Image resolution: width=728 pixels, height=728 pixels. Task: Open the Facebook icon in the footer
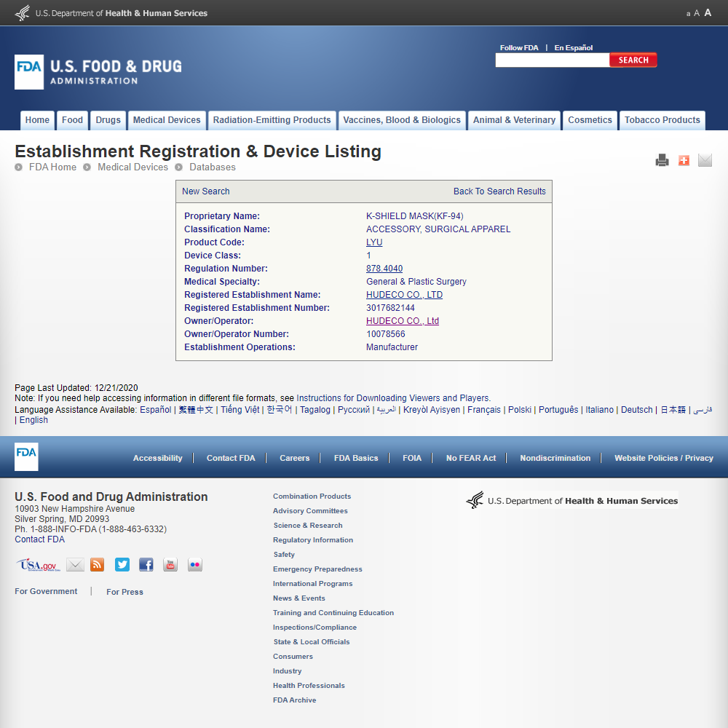146,565
